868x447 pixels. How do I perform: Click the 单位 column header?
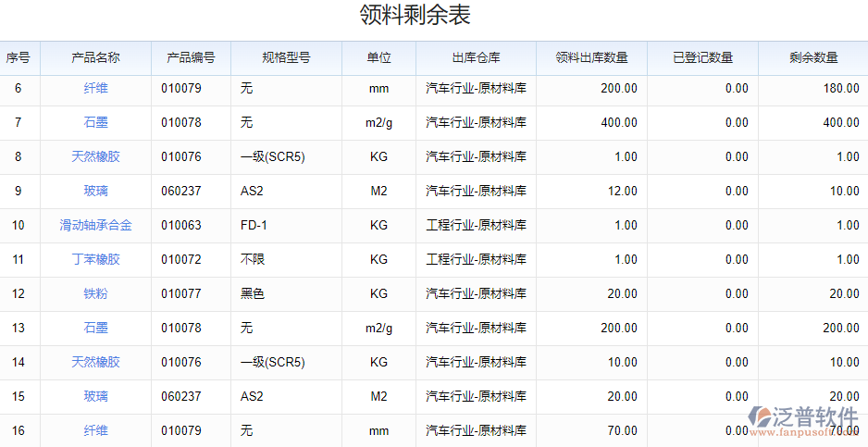tap(378, 57)
